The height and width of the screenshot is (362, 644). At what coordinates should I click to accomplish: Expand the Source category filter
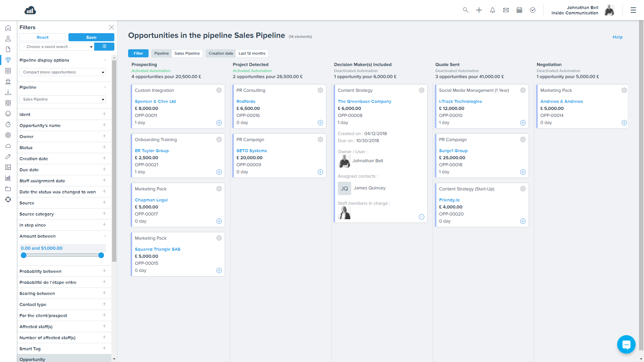[104, 214]
